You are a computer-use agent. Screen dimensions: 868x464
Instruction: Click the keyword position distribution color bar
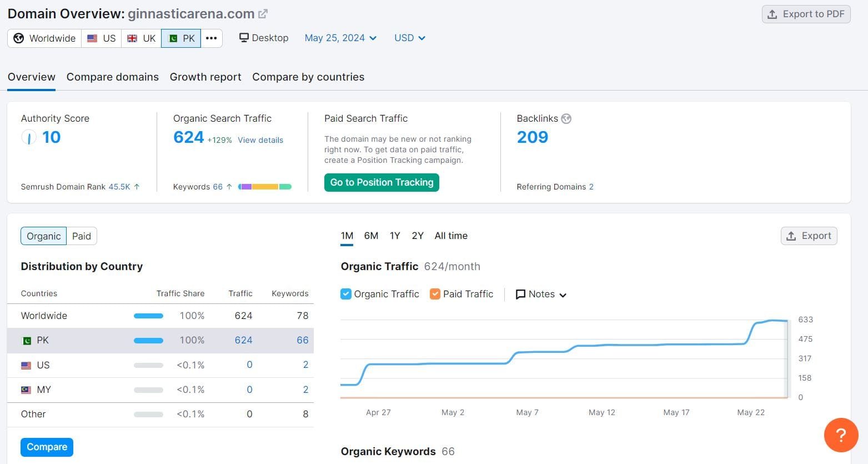tap(265, 187)
